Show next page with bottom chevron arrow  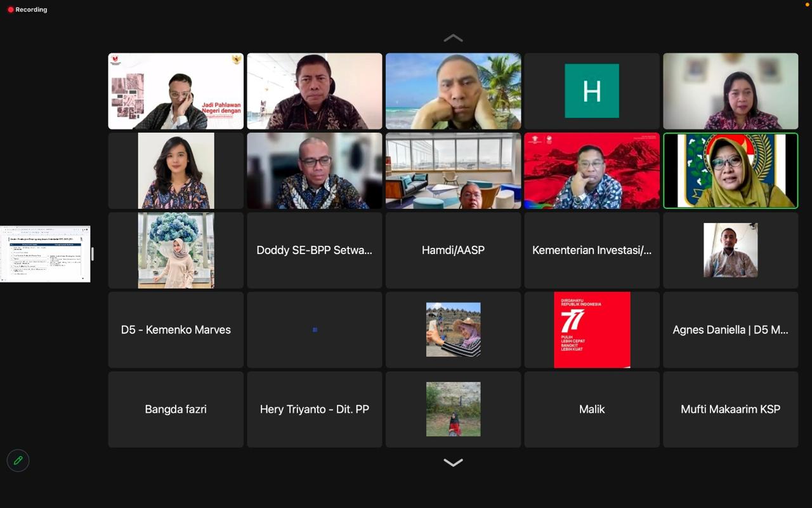[x=453, y=463]
